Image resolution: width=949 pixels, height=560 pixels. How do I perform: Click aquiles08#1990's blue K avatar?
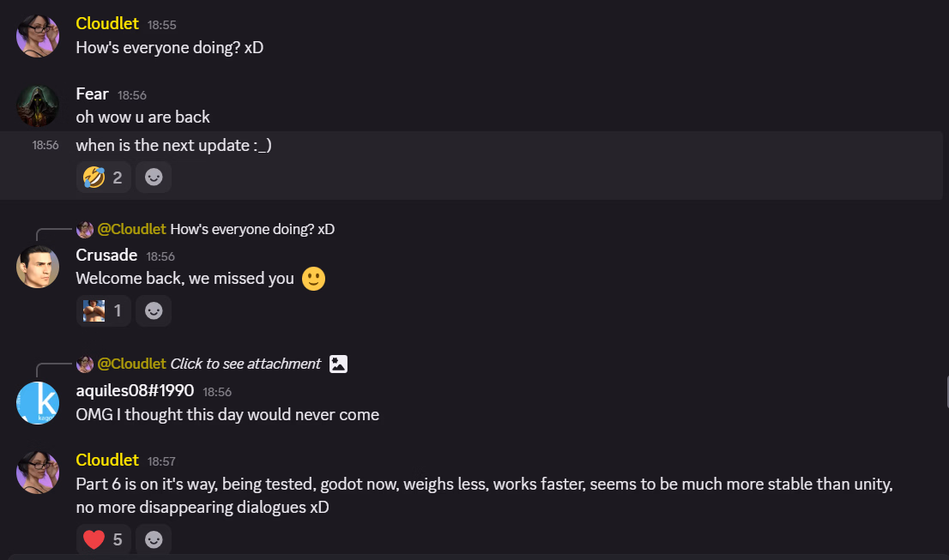38,403
